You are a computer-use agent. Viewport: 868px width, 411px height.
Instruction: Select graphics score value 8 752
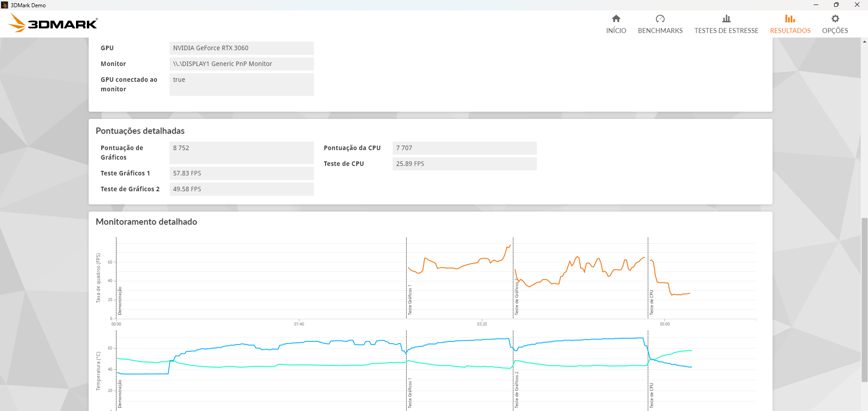(x=242, y=153)
